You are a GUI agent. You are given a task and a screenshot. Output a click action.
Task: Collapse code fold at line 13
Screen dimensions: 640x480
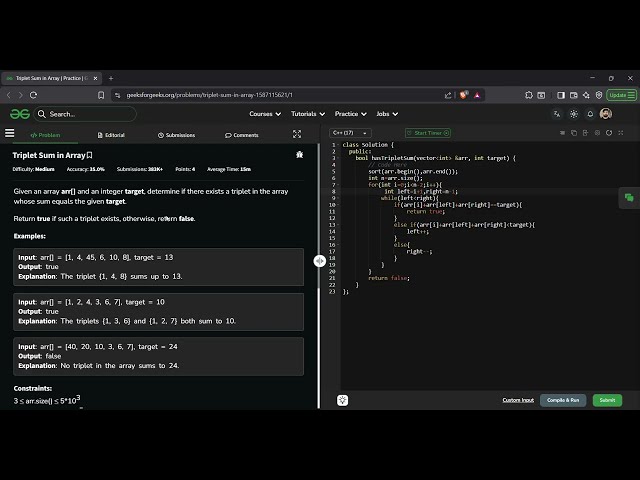pyautogui.click(x=338, y=225)
